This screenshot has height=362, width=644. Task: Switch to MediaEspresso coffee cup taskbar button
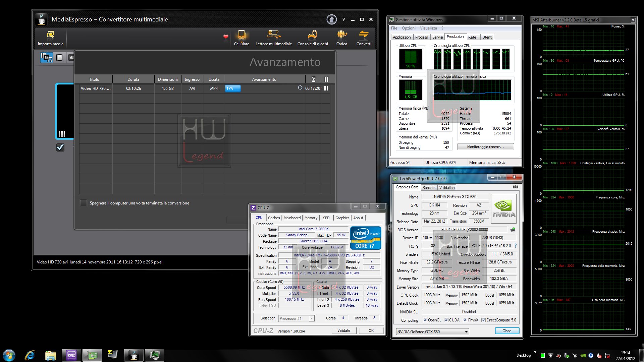tap(134, 355)
